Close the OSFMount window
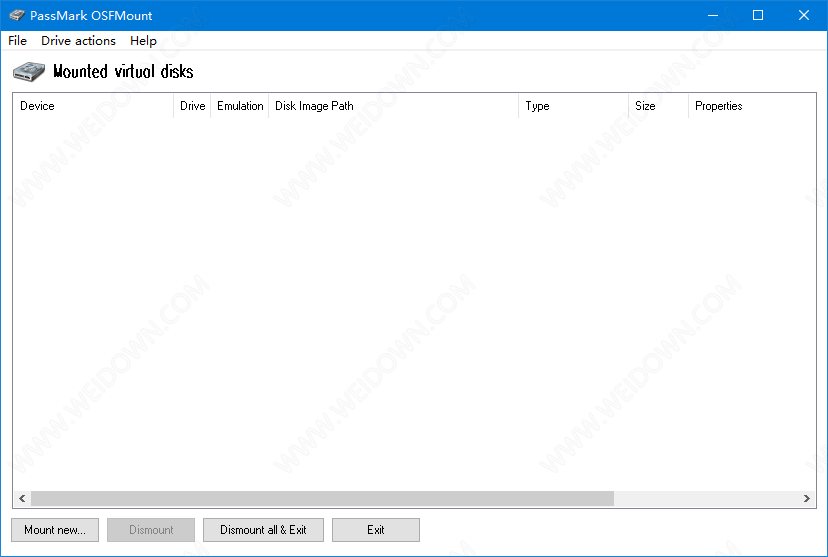The image size is (828, 557). [x=804, y=15]
